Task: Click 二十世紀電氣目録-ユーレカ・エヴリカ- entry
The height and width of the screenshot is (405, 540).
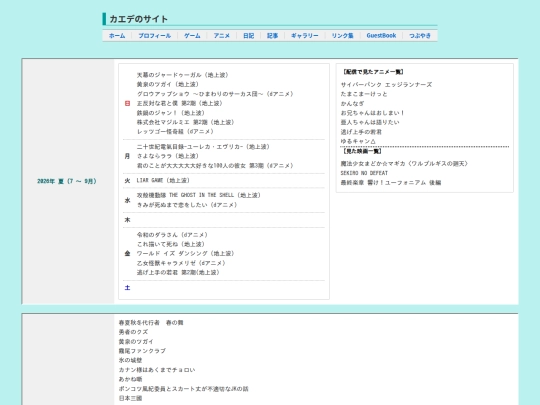Action: (203, 147)
